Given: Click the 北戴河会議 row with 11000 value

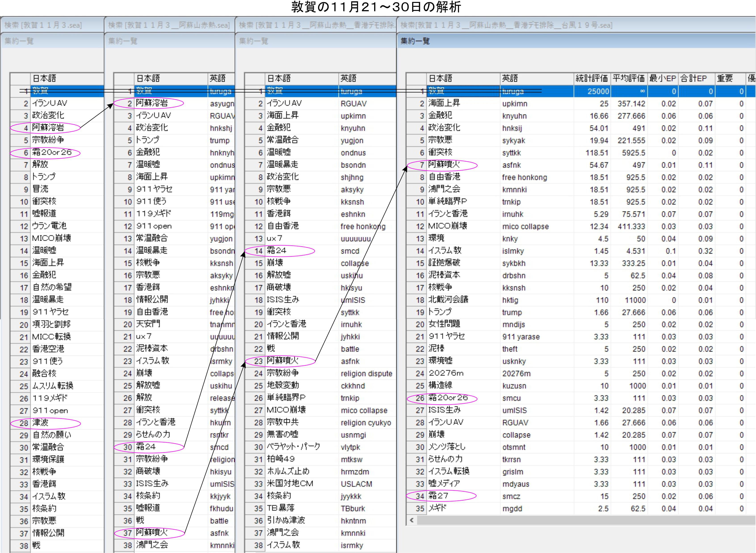Looking at the screenshot, I should 448,300.
